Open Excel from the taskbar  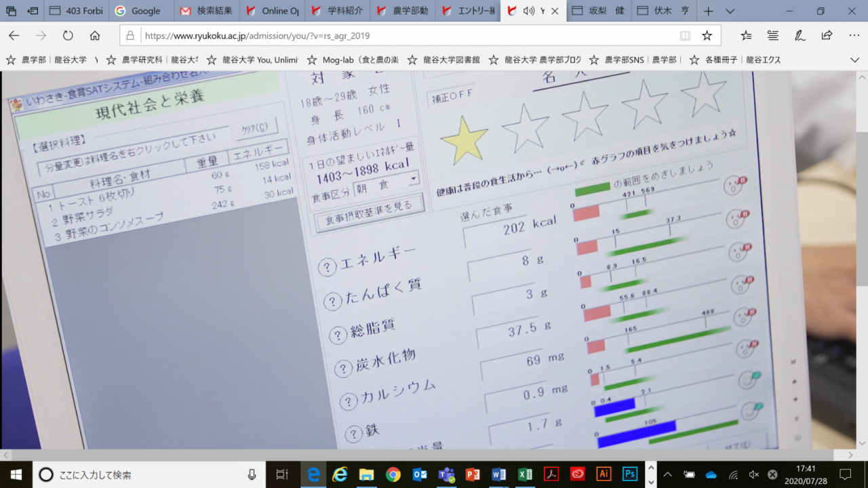click(x=525, y=474)
